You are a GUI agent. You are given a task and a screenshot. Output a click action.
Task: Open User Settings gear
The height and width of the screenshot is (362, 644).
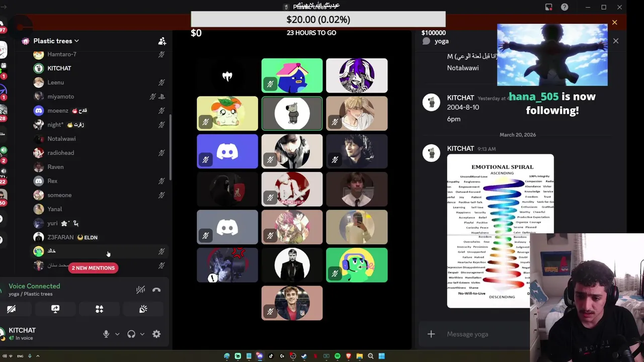pyautogui.click(x=156, y=334)
